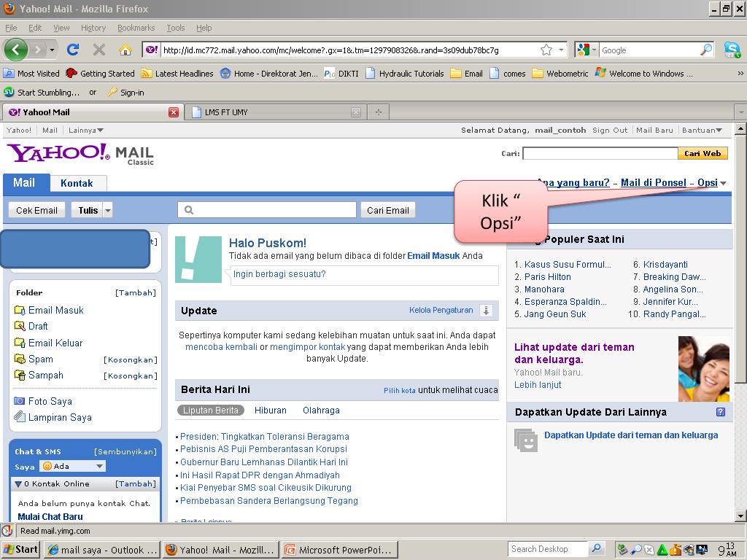Click the Cari web search input field
The image size is (747, 560).
point(600,153)
